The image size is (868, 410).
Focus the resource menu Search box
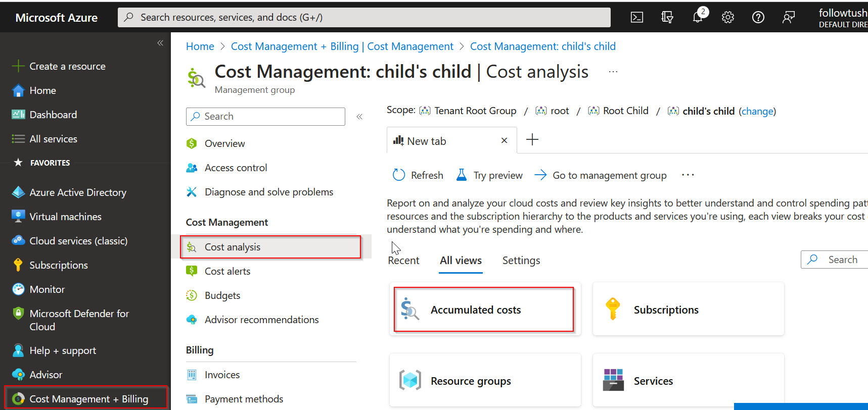[x=265, y=117]
